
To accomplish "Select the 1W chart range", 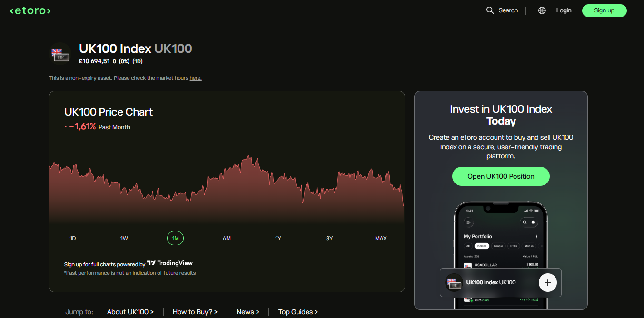I will point(124,238).
